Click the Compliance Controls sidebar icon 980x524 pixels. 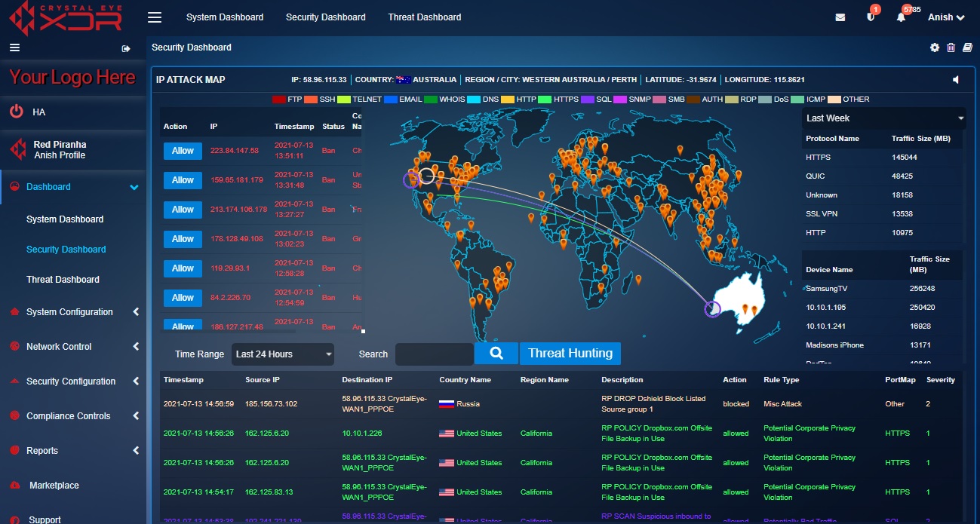[x=13, y=415]
